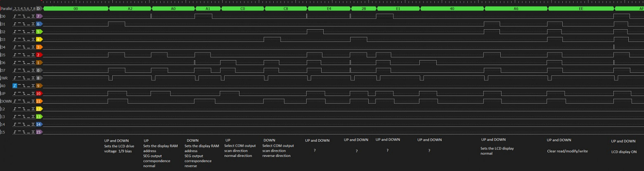Click the gray channel tag 0 for D7

39,70
